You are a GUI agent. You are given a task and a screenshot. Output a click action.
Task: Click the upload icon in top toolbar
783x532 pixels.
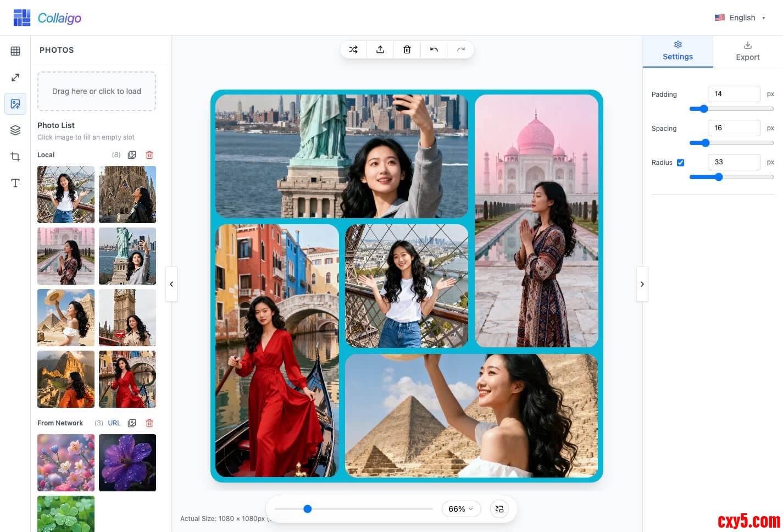380,49
